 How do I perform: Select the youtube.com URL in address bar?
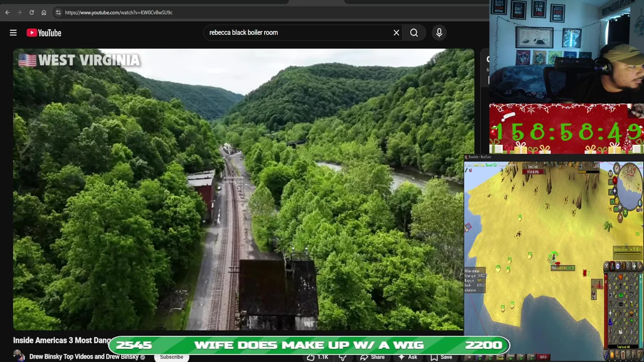119,13
